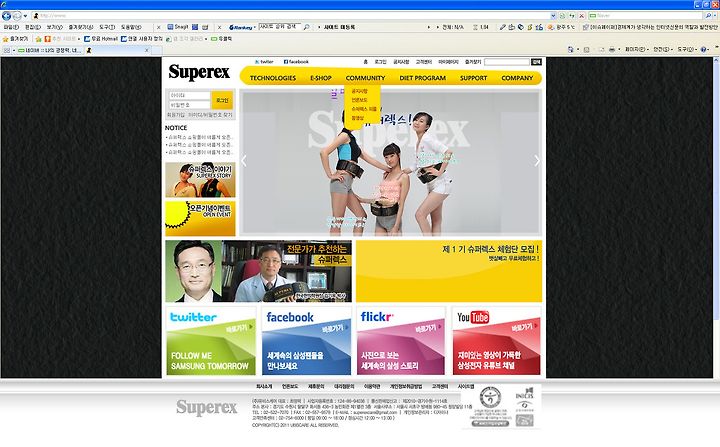
Task: Click the 즐겨찾기 star Favorites button
Action: [x=15, y=39]
